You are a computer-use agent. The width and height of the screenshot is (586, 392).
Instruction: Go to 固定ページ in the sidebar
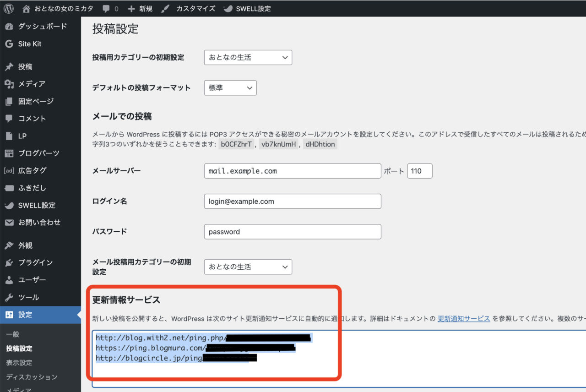click(36, 101)
